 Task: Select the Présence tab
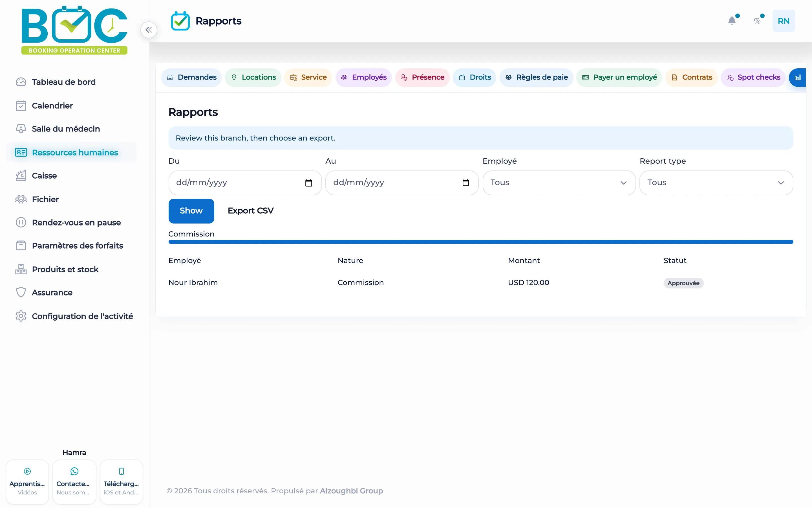[422, 78]
